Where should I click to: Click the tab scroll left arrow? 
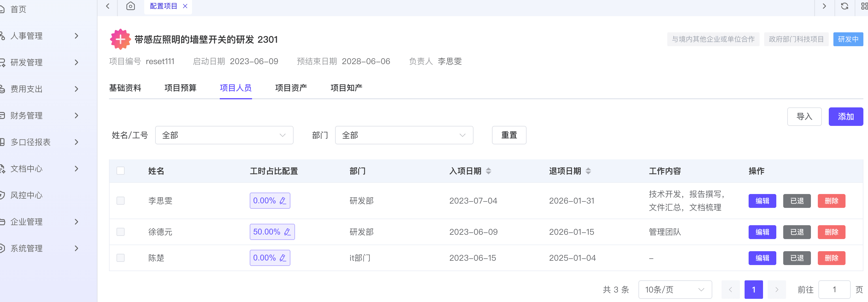108,6
